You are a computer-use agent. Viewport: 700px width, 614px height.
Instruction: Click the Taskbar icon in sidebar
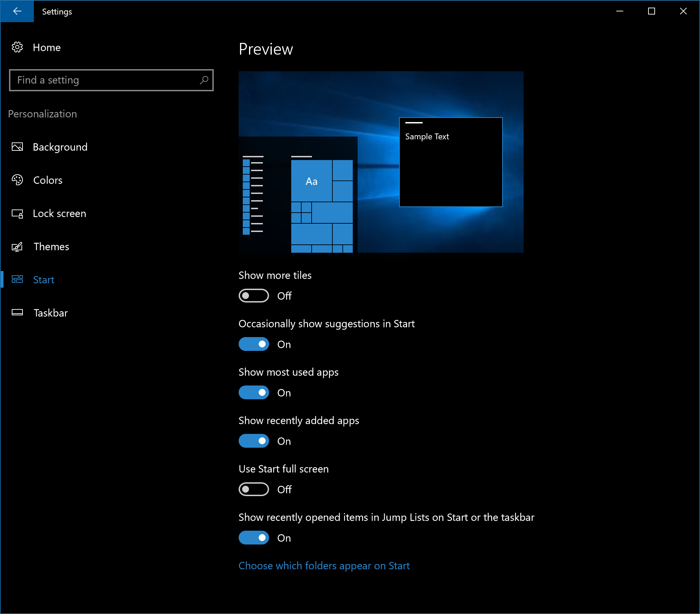click(17, 313)
